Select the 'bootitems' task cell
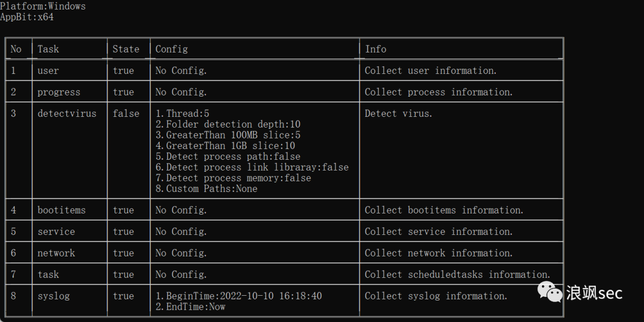644x322 pixels. click(61, 210)
